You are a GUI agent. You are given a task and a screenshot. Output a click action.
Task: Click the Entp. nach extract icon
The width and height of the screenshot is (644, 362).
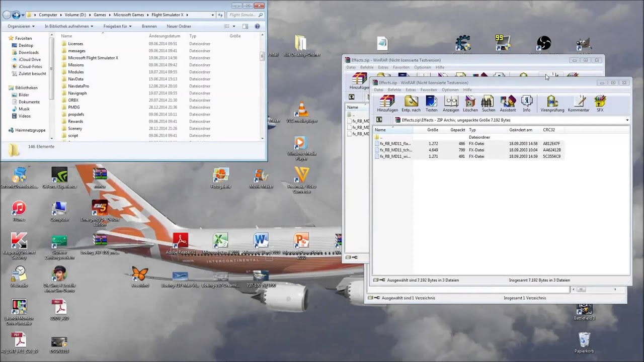click(x=411, y=103)
